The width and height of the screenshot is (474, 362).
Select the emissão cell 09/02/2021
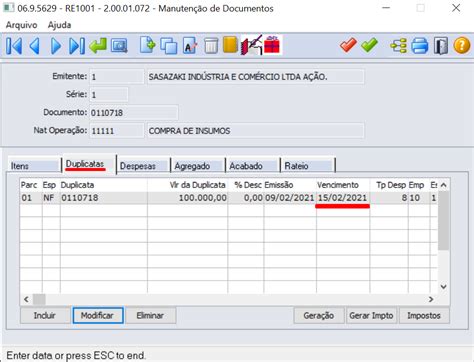point(290,198)
